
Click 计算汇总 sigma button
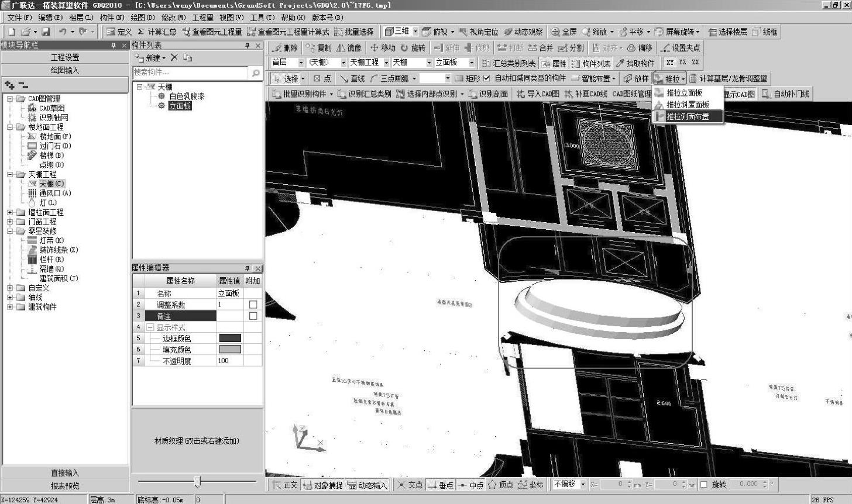point(157,32)
